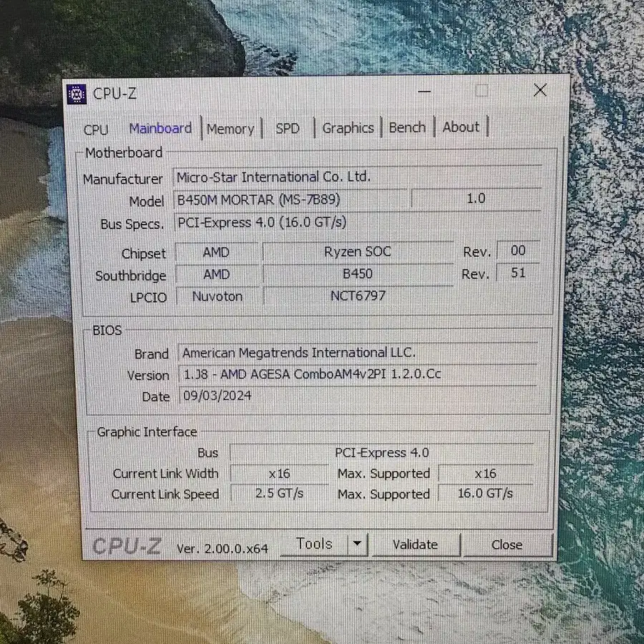The width and height of the screenshot is (644, 644).
Task: Open the Memory tab
Action: [230, 129]
